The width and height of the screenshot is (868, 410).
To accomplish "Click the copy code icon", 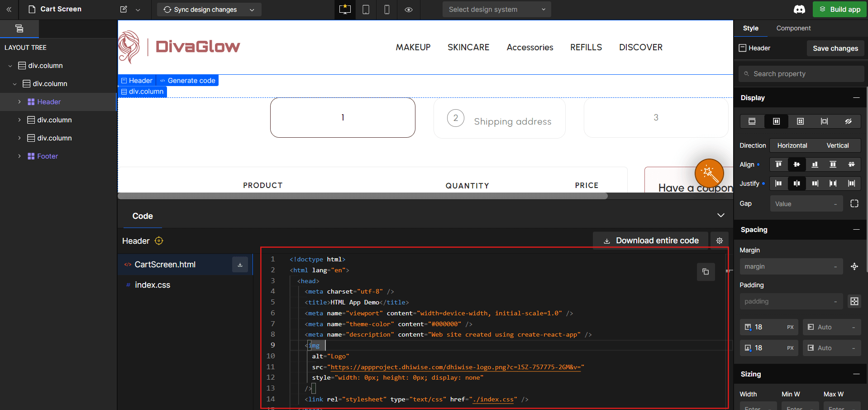I will (706, 272).
